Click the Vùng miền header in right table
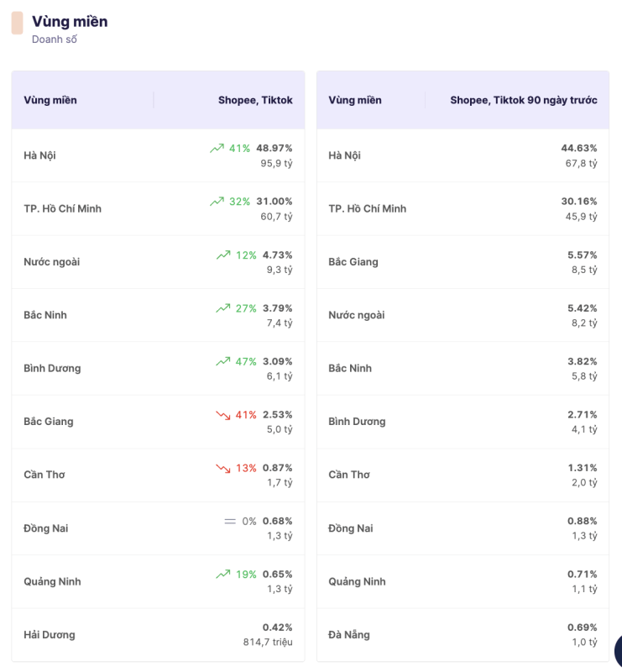 (355, 100)
